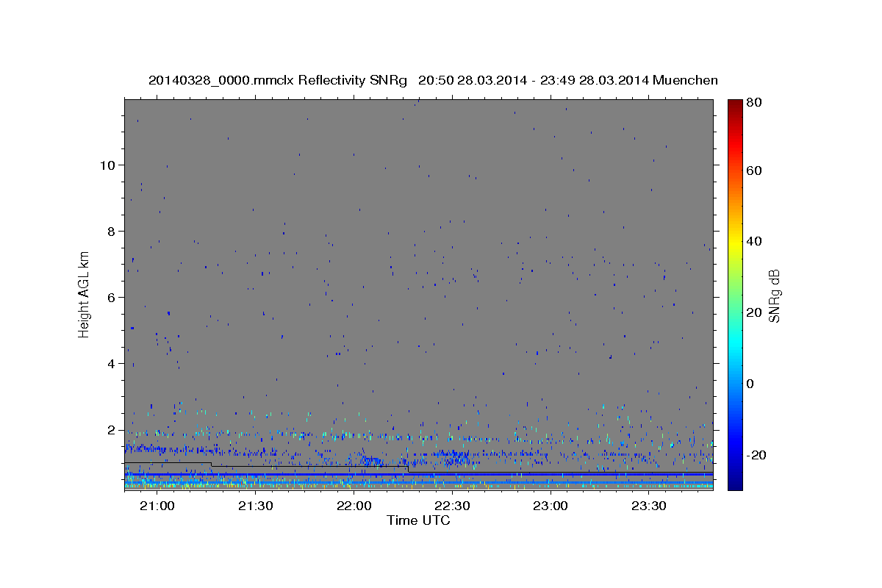Click the 21:30 time tick label

tap(255, 506)
